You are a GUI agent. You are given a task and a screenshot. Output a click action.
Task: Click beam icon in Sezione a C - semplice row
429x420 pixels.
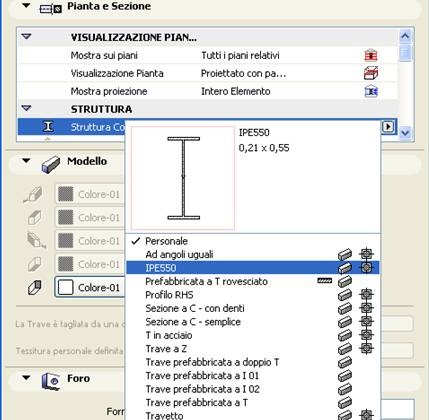345,322
